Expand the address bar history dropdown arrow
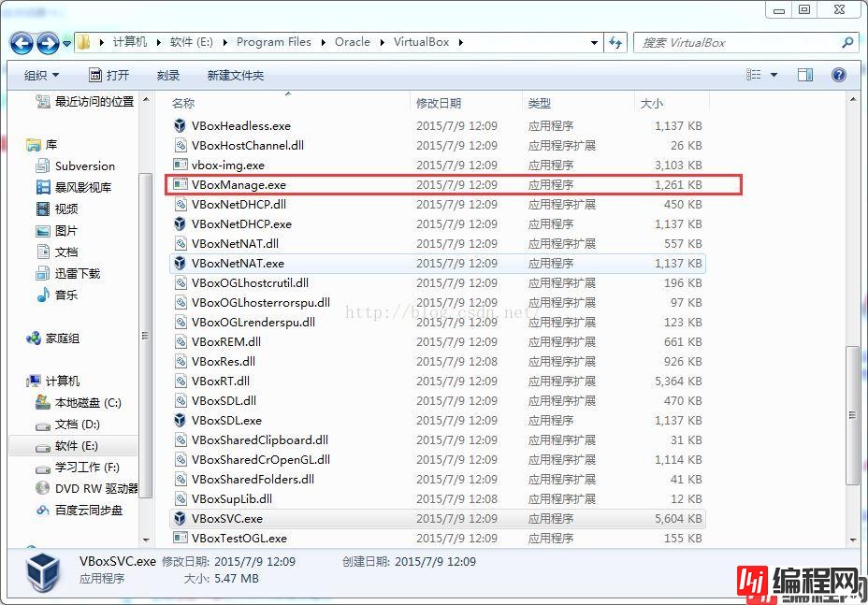This screenshot has height=605, width=868. click(595, 42)
